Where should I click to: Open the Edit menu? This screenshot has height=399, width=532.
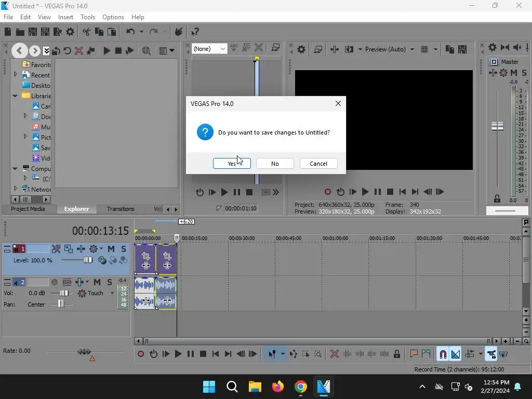(x=25, y=17)
